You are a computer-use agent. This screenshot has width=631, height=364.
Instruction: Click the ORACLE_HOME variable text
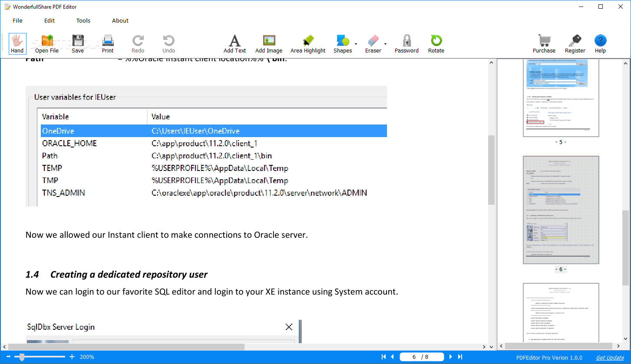pos(69,143)
